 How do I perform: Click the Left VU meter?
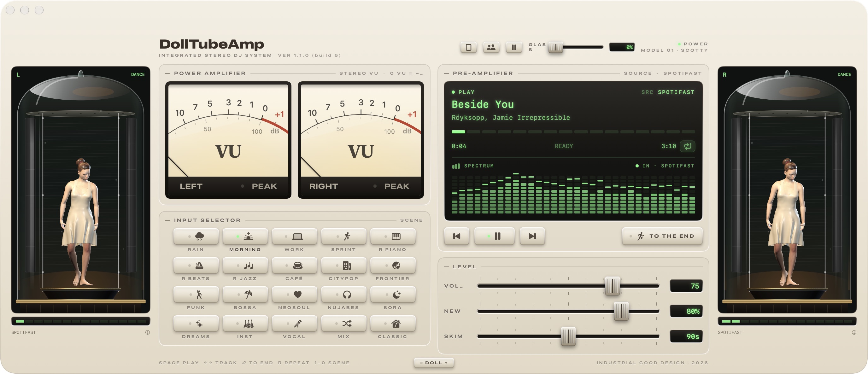[228, 140]
